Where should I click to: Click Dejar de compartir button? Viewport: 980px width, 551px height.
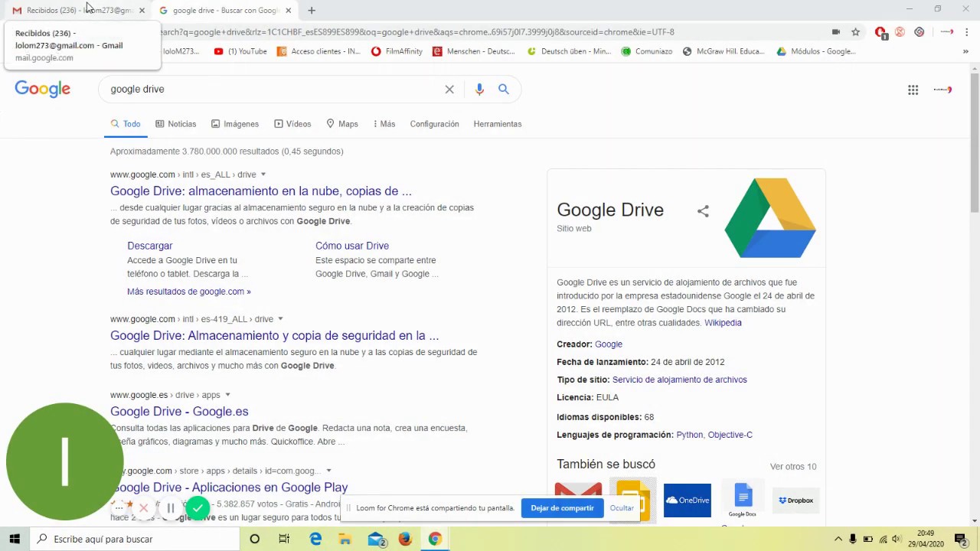(562, 508)
